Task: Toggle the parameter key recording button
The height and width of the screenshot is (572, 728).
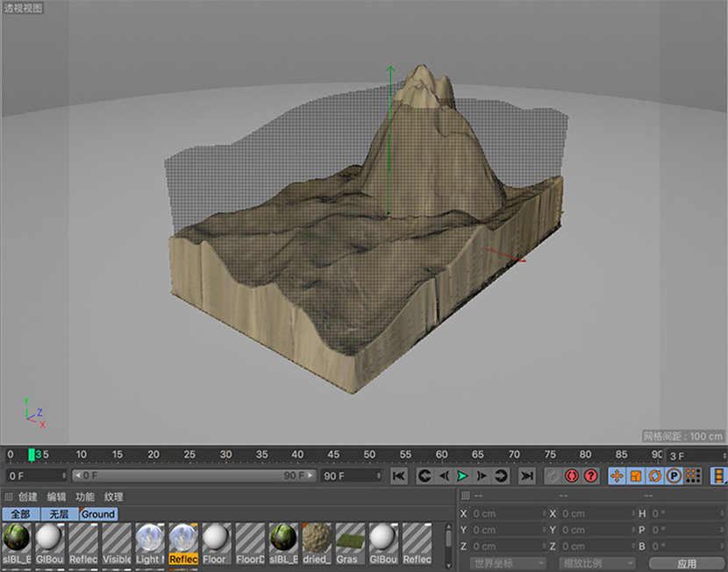Action: pyautogui.click(x=674, y=475)
